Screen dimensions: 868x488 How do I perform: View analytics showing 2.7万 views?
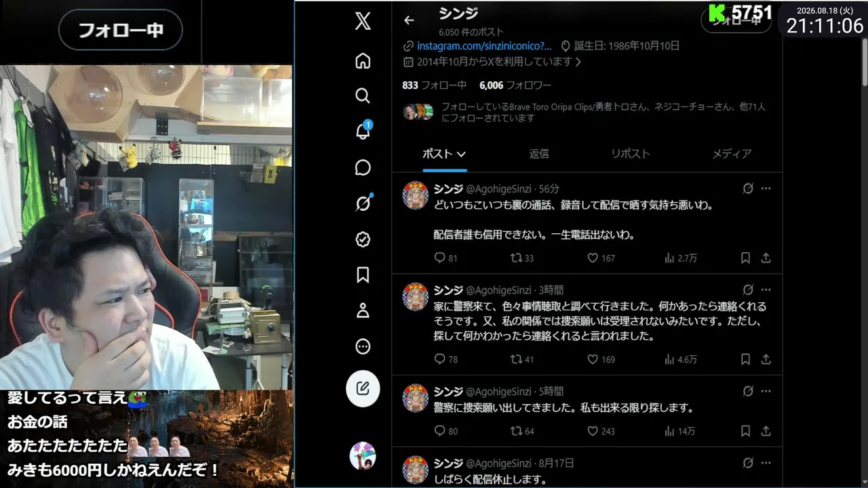point(680,258)
